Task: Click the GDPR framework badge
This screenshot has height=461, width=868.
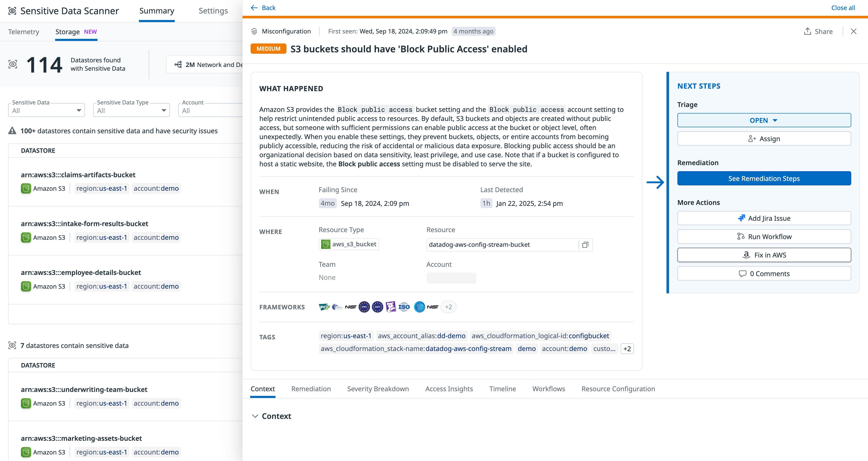Action: (x=377, y=307)
